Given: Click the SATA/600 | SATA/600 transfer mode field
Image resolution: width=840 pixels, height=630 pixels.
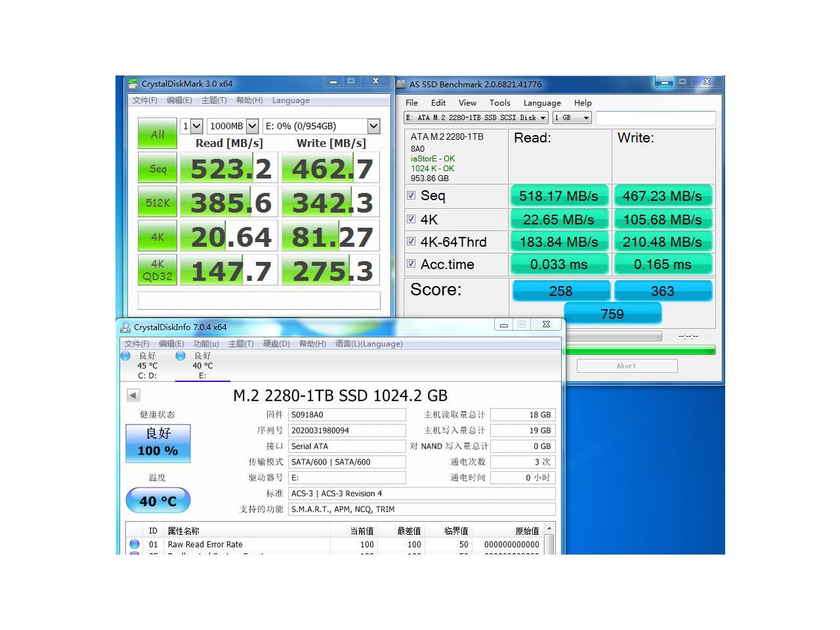Looking at the screenshot, I should pyautogui.click(x=347, y=462).
